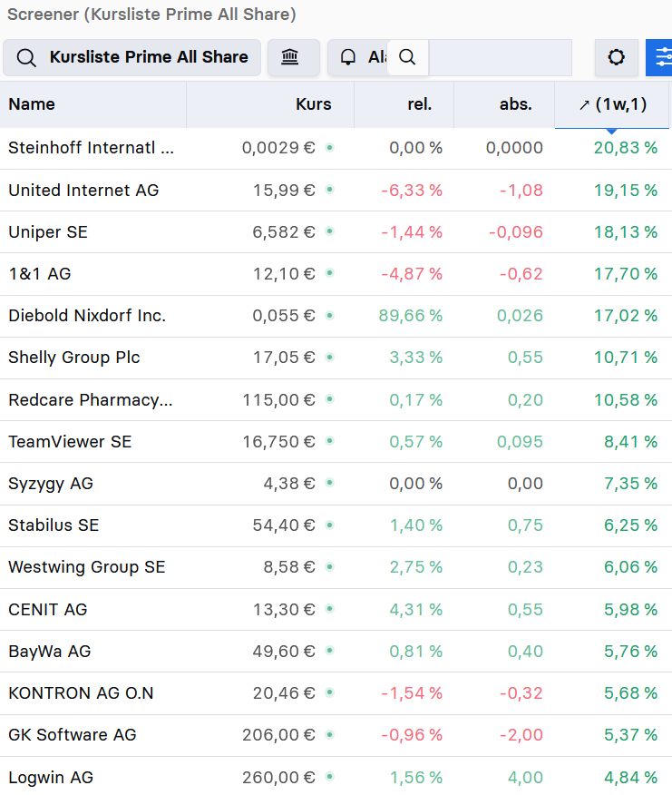Click green status dot in GK Software row

(329, 735)
